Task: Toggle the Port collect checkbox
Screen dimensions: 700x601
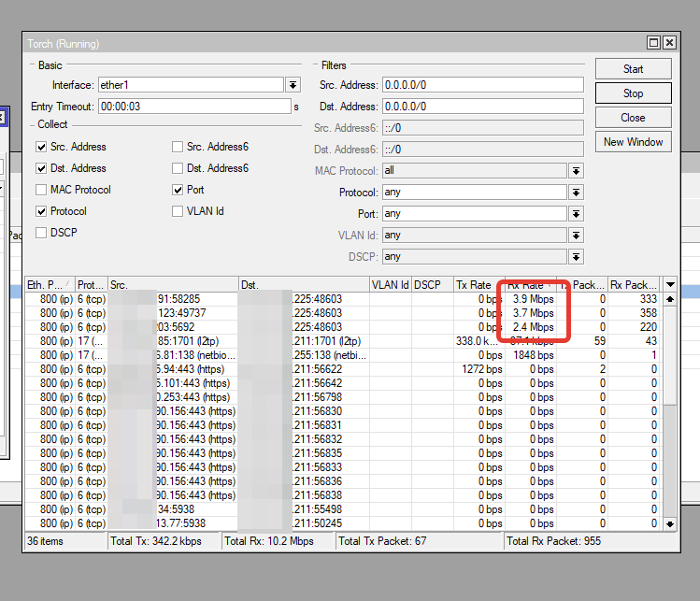Action: (178, 190)
